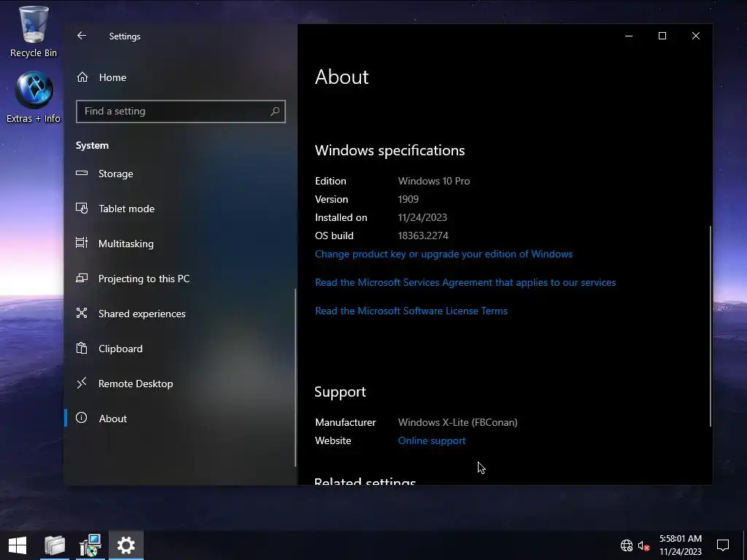Image resolution: width=747 pixels, height=560 pixels.
Task: Click the Find a setting search box
Action: click(181, 112)
